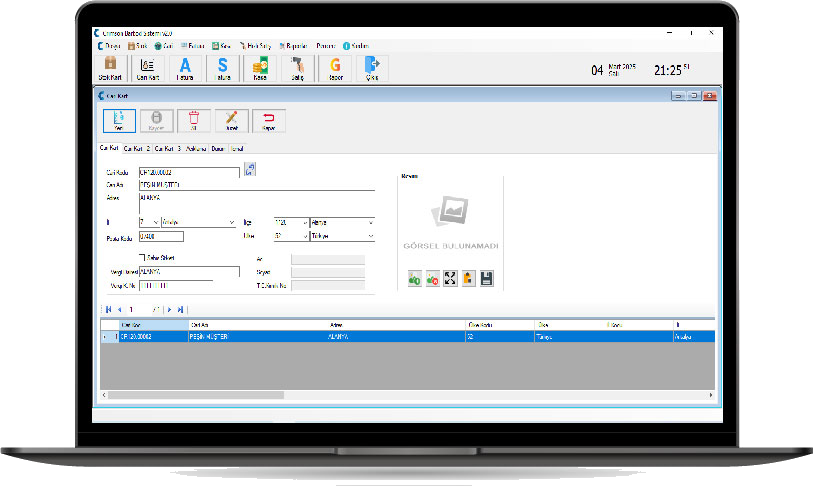Click the Rapor G icon

point(335,67)
